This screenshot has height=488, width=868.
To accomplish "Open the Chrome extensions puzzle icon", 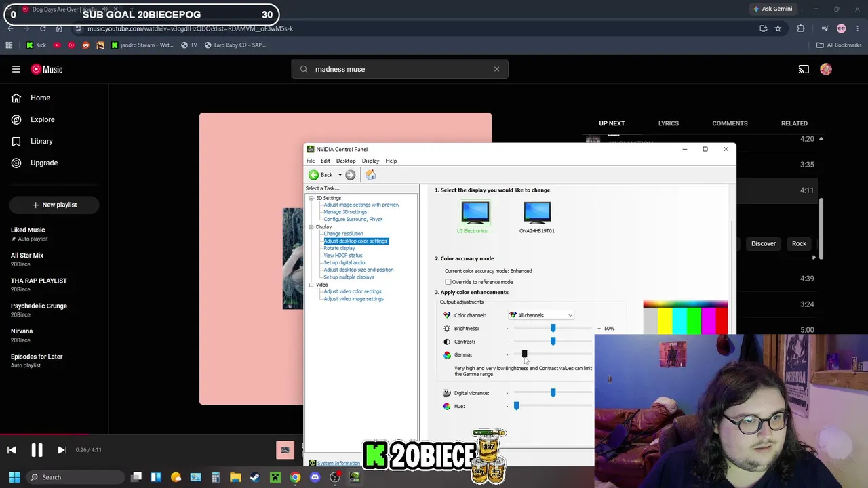I will click(x=801, y=28).
